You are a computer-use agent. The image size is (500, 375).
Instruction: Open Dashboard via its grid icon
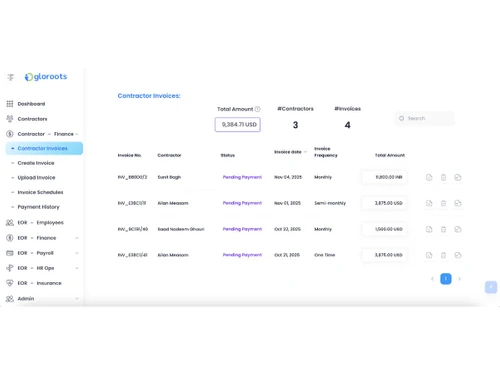[x=10, y=104]
